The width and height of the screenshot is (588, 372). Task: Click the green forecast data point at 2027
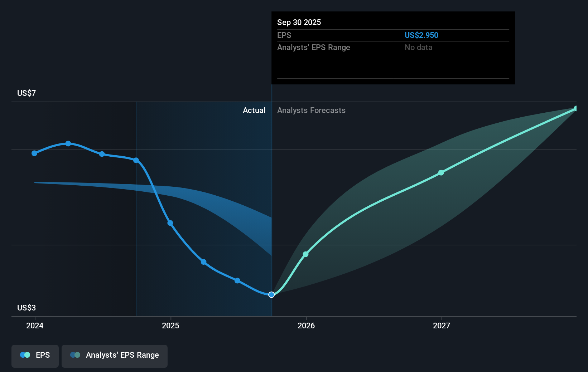click(x=440, y=173)
